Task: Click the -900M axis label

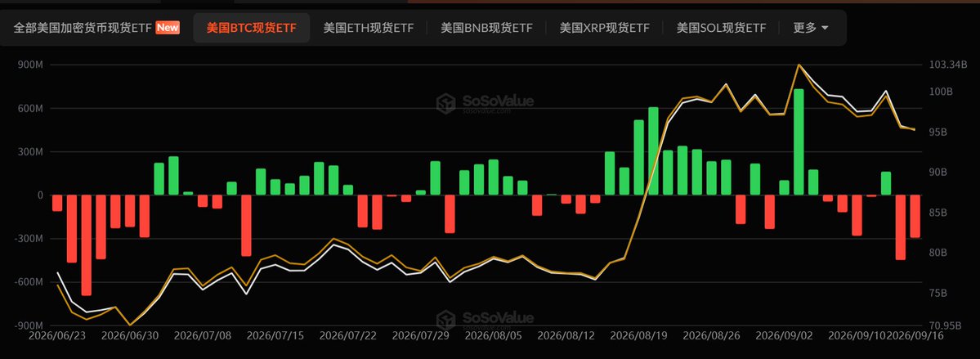Action: click(29, 325)
